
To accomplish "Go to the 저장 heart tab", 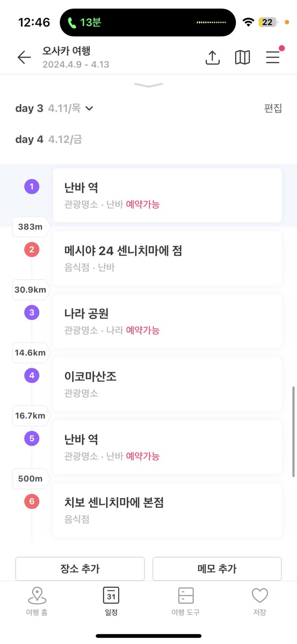I will pos(259,602).
